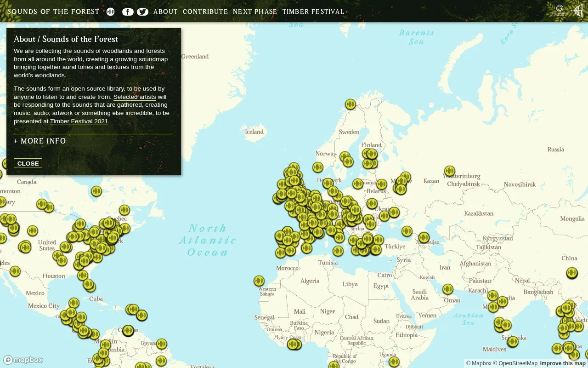Open the sound marker above Yekaterinburg
The width and height of the screenshot is (588, 368).
(450, 171)
